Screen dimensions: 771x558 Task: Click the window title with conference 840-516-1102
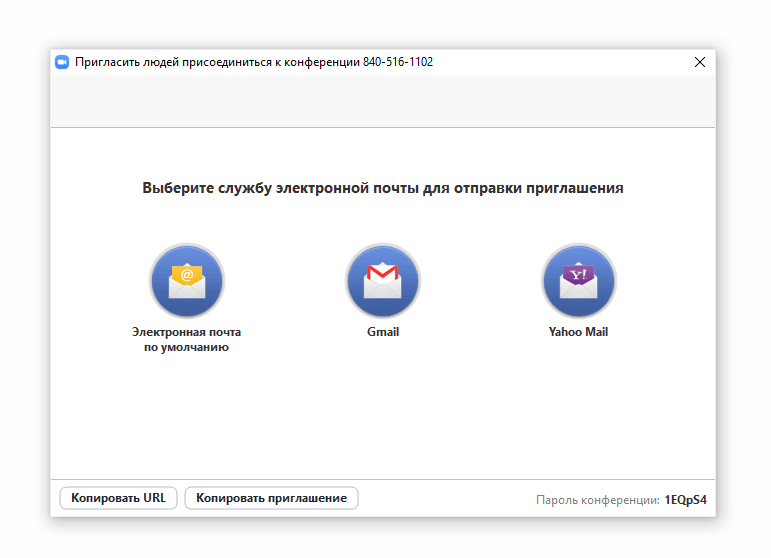[254, 62]
